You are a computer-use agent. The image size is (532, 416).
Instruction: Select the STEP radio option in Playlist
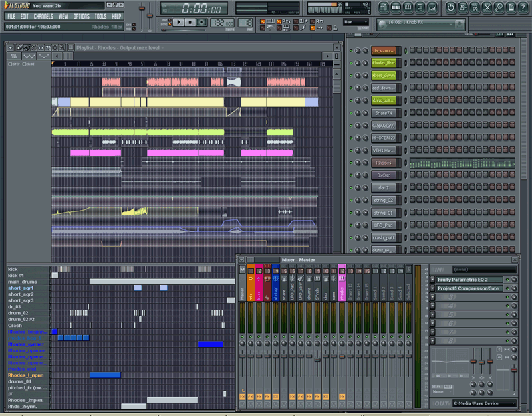click(x=10, y=64)
